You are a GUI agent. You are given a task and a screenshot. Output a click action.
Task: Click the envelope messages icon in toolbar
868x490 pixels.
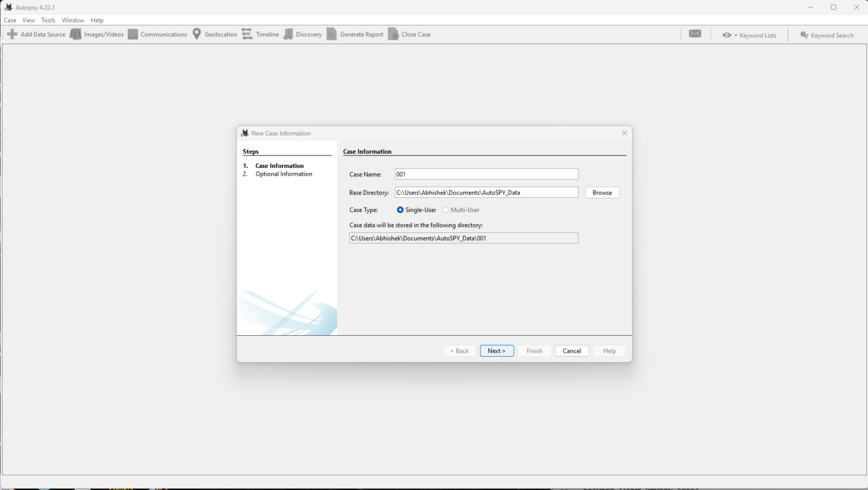695,34
